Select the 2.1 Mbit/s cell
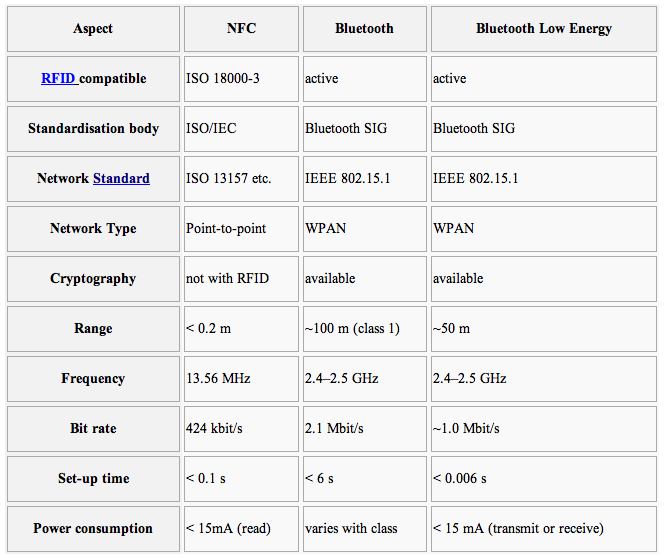The width and height of the screenshot is (664, 558). pos(334,429)
